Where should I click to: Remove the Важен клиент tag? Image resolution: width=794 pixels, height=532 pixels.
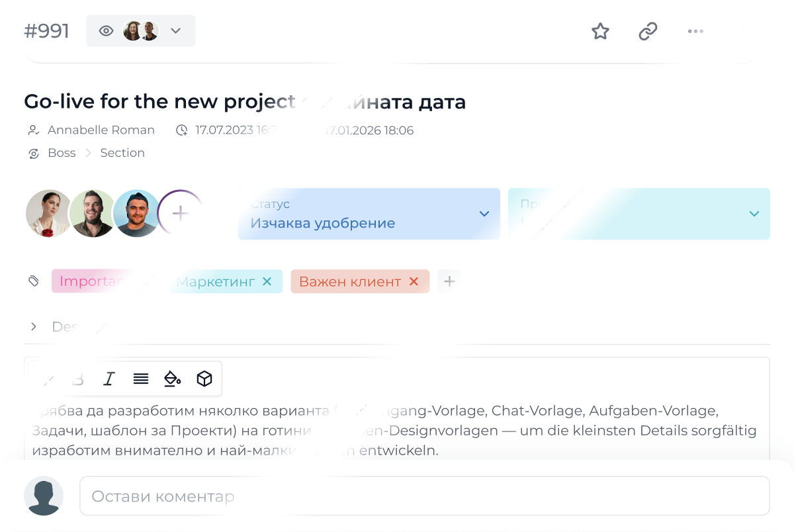coord(414,281)
